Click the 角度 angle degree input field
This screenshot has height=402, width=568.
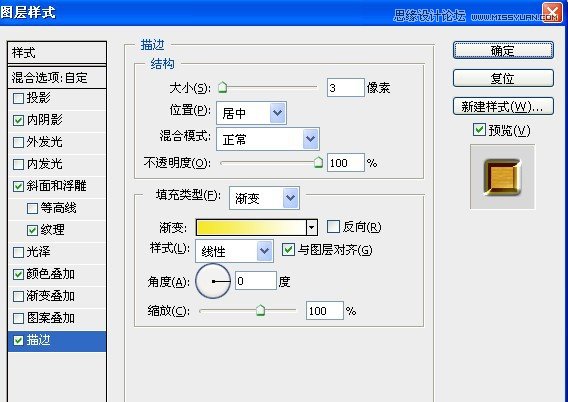256,281
